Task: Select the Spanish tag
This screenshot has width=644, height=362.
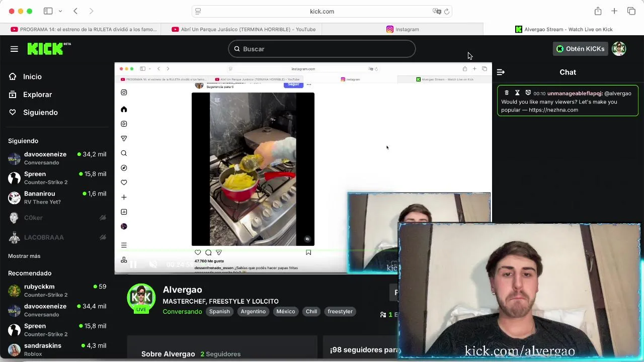Action: pos(219,311)
